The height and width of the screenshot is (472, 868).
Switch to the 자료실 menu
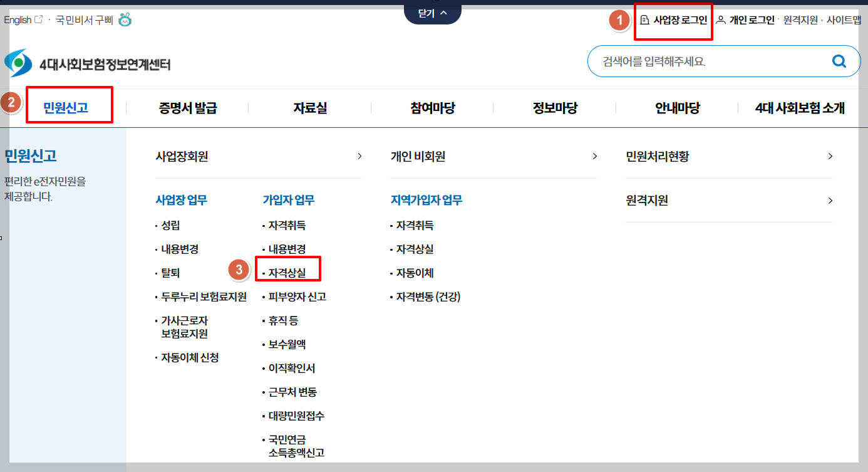click(x=309, y=107)
